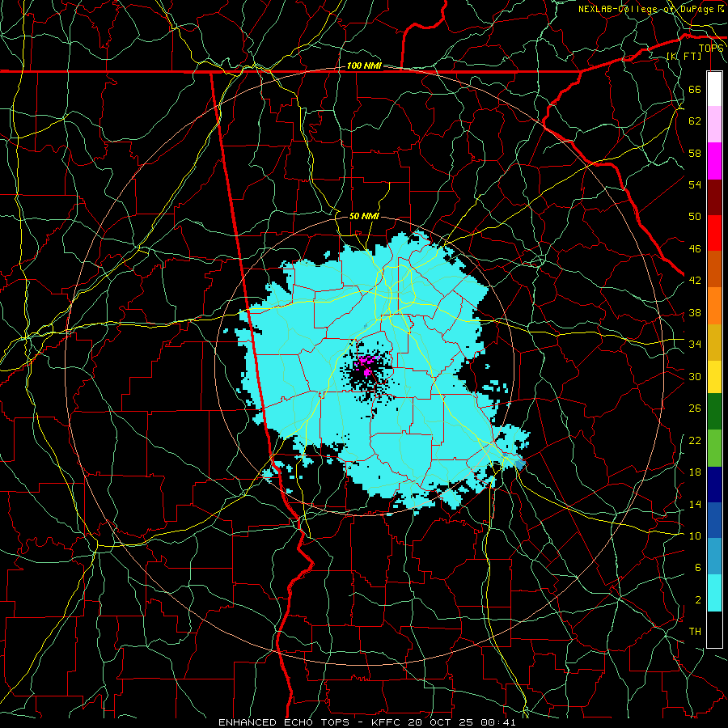Click the 26 value on the legend
The height and width of the screenshot is (728, 728).
point(695,408)
